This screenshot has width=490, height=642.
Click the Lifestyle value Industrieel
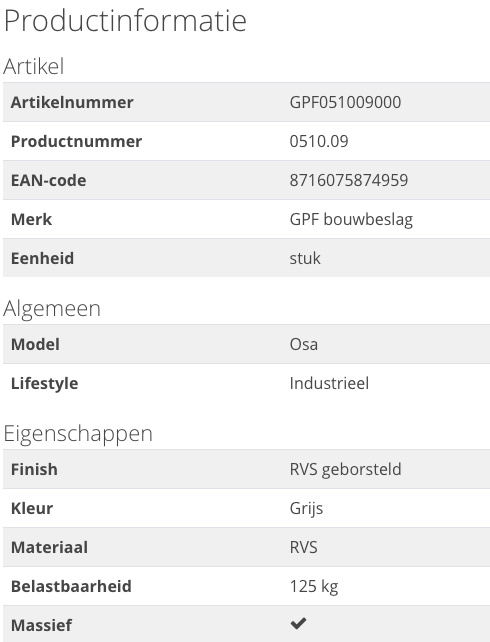coord(330,384)
